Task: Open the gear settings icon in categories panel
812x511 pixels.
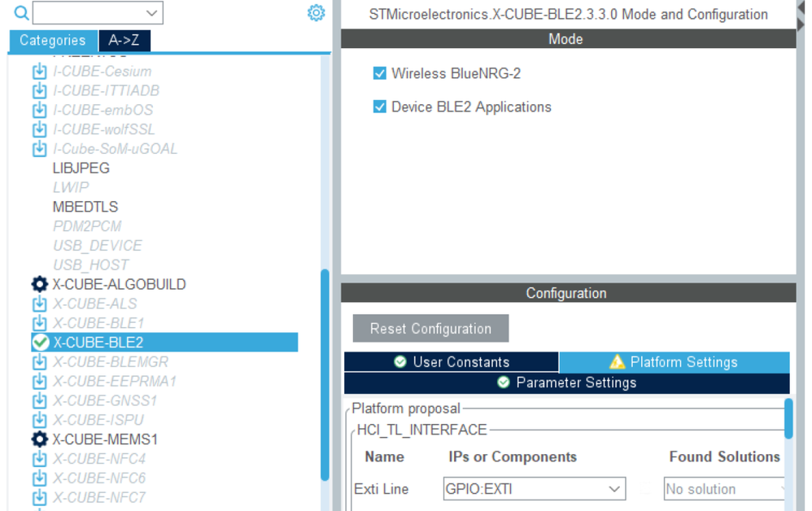Action: (316, 13)
